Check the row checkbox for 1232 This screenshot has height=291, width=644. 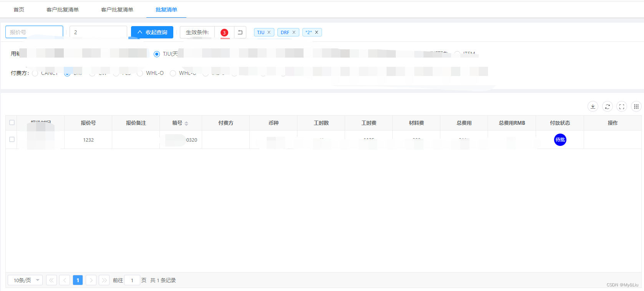tap(12, 139)
